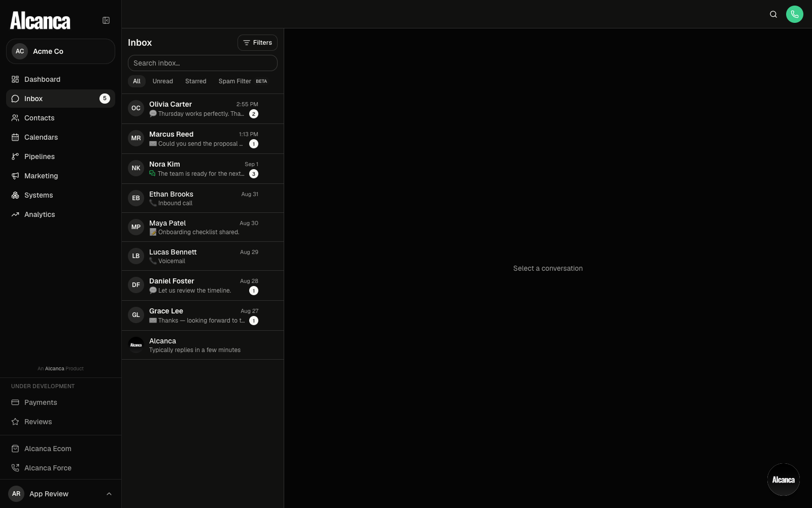Open Marcus Reed's proposal message
Viewport: 812px width, 508px height.
[202, 139]
